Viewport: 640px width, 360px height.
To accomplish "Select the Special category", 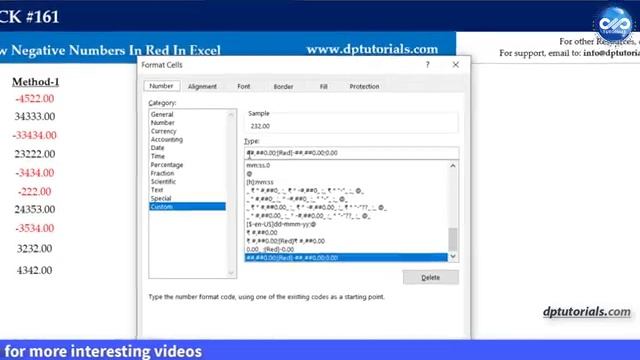I will pos(161,198).
